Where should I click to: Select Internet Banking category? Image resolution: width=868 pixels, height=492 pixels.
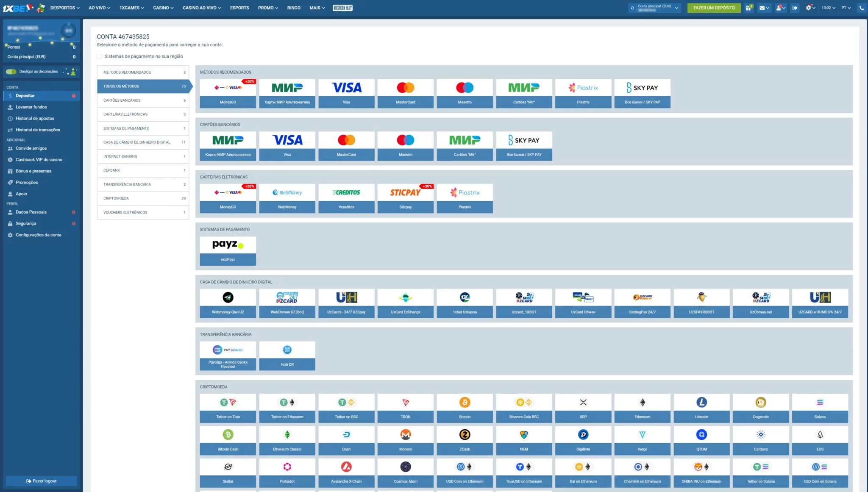[x=143, y=156]
